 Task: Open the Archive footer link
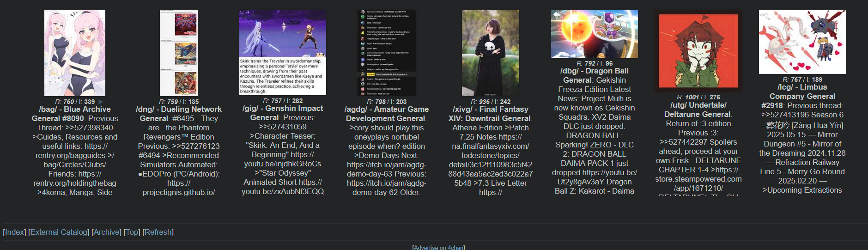click(106, 232)
